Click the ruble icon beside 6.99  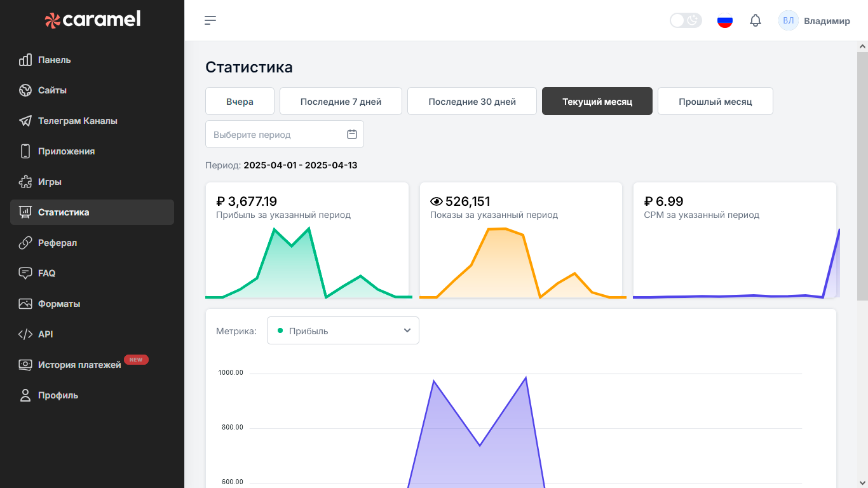[649, 201]
